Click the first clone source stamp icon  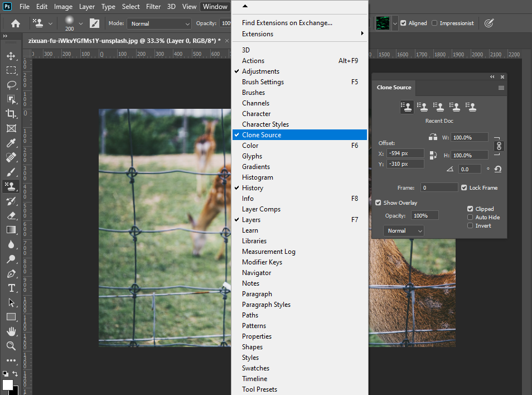[x=407, y=107]
